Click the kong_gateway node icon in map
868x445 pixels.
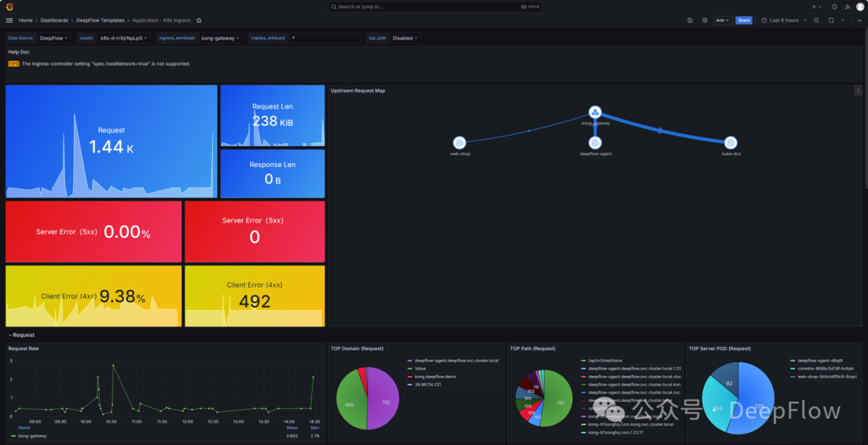pos(595,112)
